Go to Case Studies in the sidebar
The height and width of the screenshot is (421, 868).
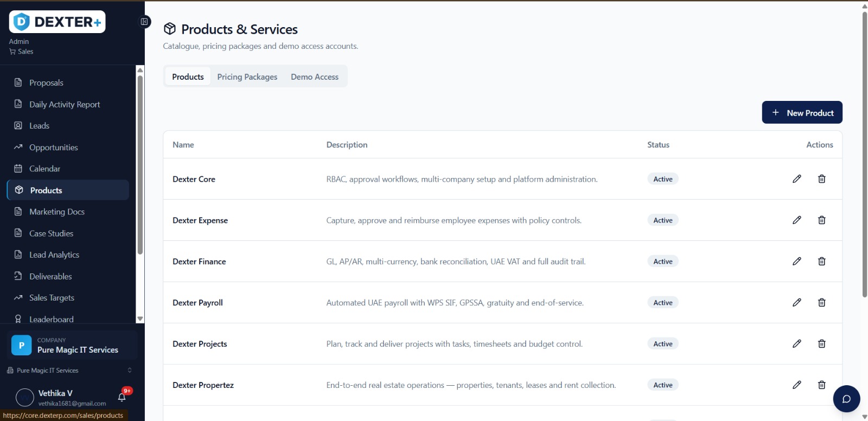pyautogui.click(x=68, y=234)
